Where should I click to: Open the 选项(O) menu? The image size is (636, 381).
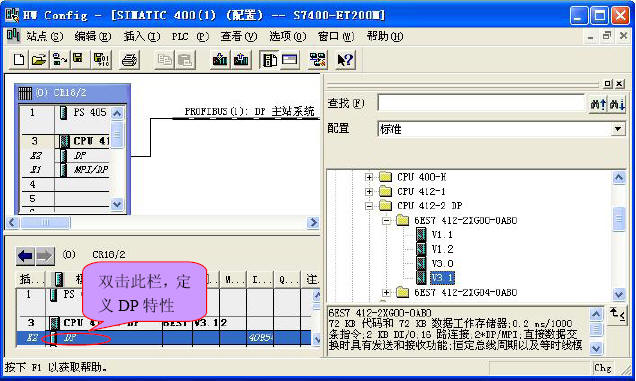click(288, 37)
